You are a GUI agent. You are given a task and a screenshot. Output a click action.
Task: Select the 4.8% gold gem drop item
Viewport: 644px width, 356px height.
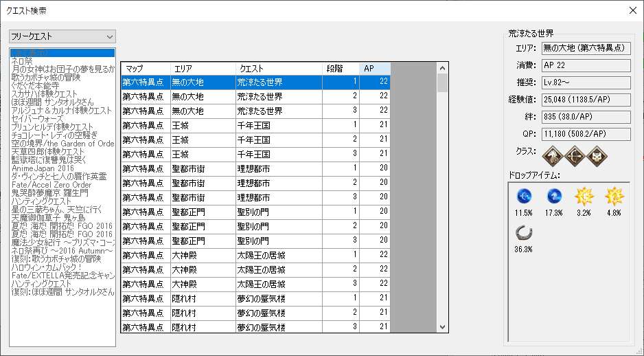tap(613, 197)
